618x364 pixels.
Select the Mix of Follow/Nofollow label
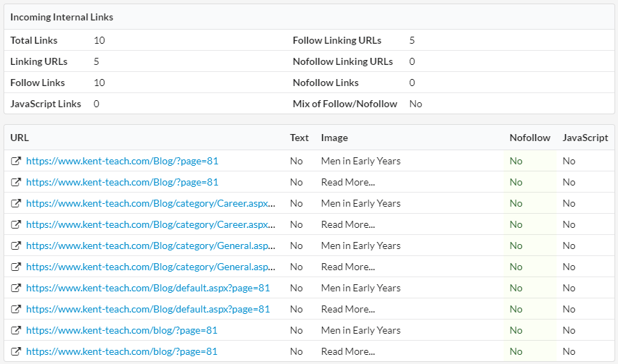coord(345,104)
